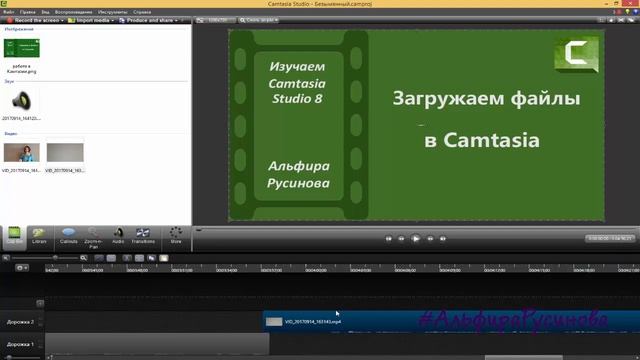Click the paste tool on timeline toolbar

coord(164,258)
